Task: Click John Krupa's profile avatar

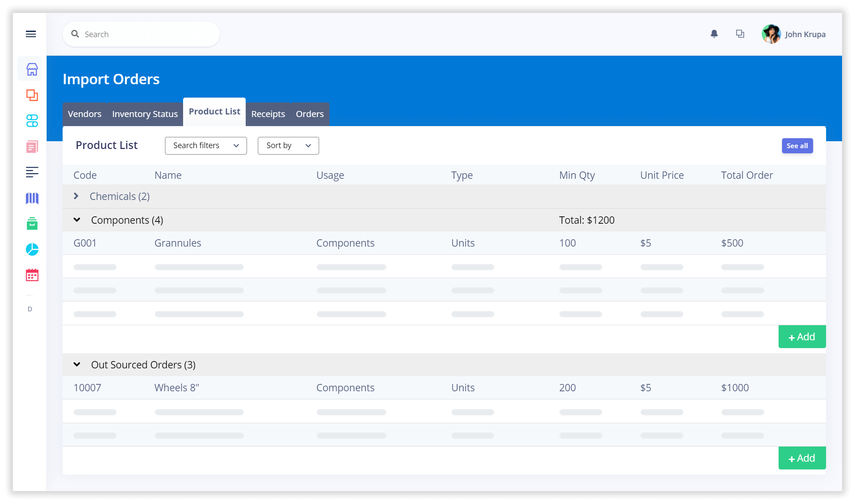Action: pyautogui.click(x=771, y=34)
